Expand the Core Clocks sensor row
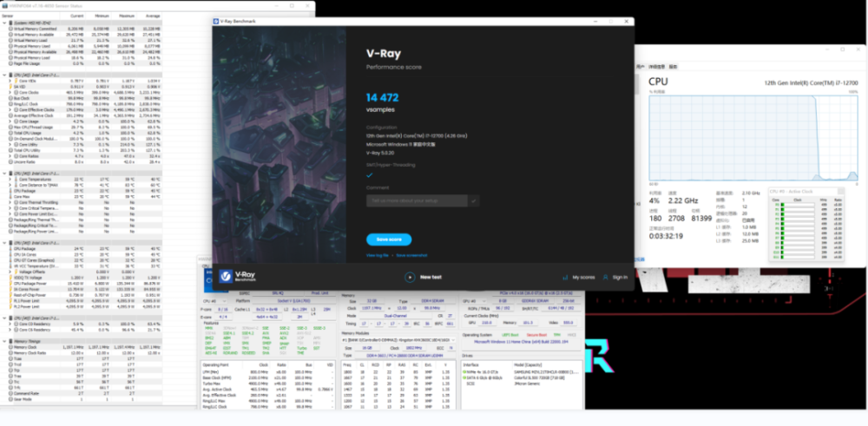The width and height of the screenshot is (868, 426). pyautogui.click(x=10, y=90)
